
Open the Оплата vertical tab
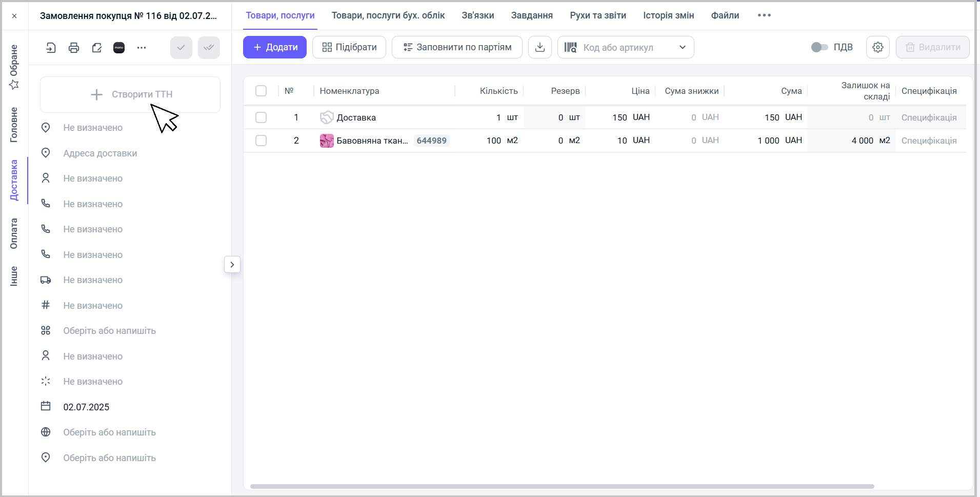tap(14, 233)
